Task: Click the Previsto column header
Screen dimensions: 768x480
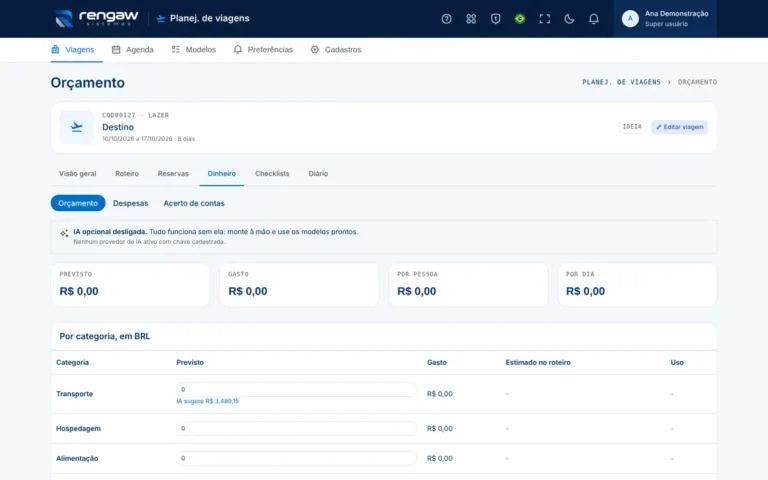Action: tap(190, 362)
